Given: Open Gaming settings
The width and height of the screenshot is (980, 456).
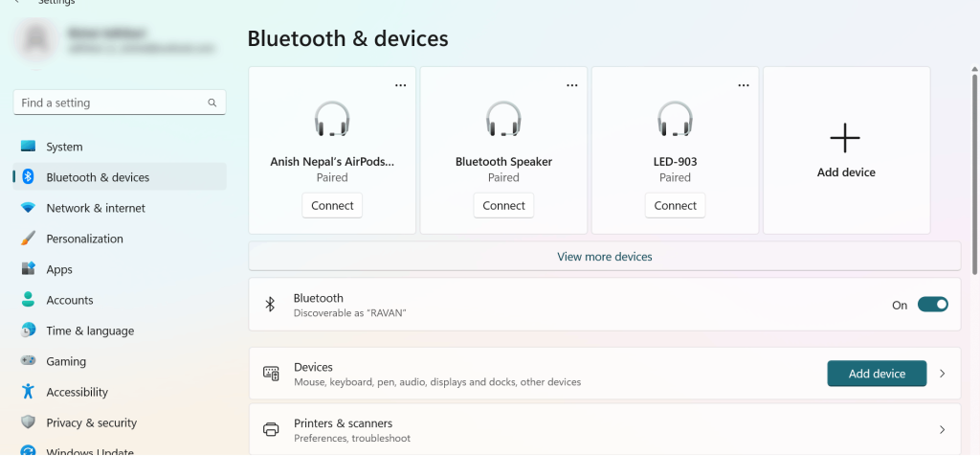Looking at the screenshot, I should [120, 361].
